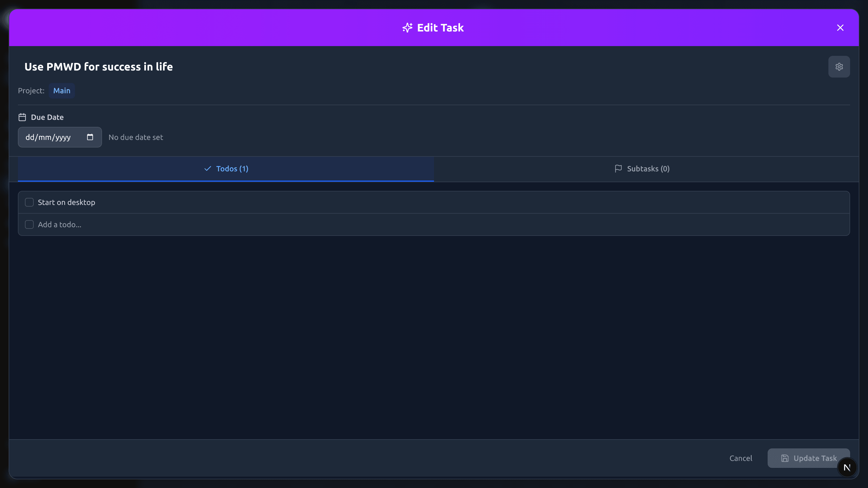868x488 pixels.
Task: Open task settings gear icon
Action: coord(839,67)
